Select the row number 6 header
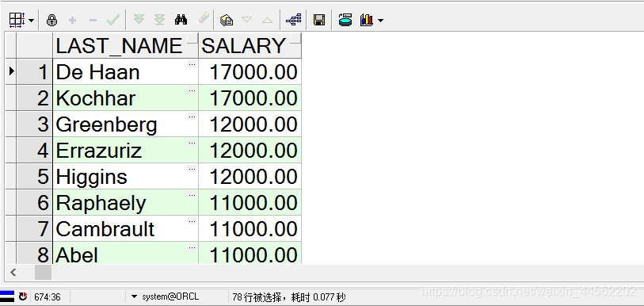Viewport: 644px width, 306px height. coord(35,203)
